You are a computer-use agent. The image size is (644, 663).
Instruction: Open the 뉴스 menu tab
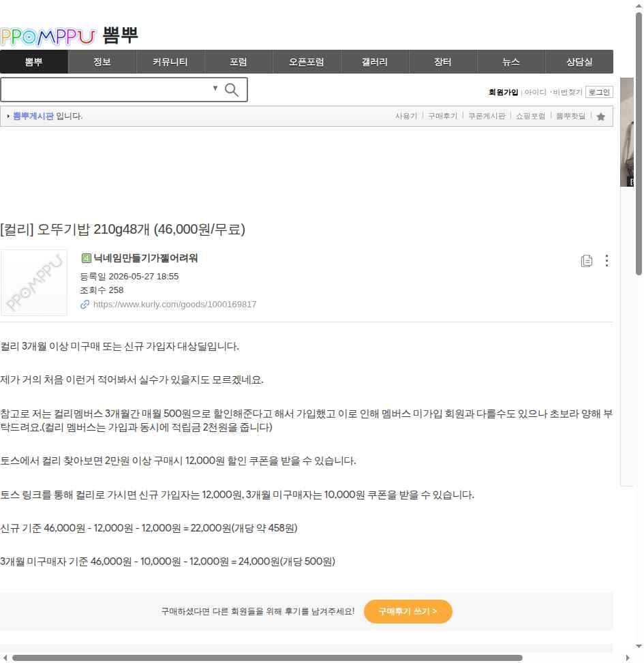coord(511,62)
